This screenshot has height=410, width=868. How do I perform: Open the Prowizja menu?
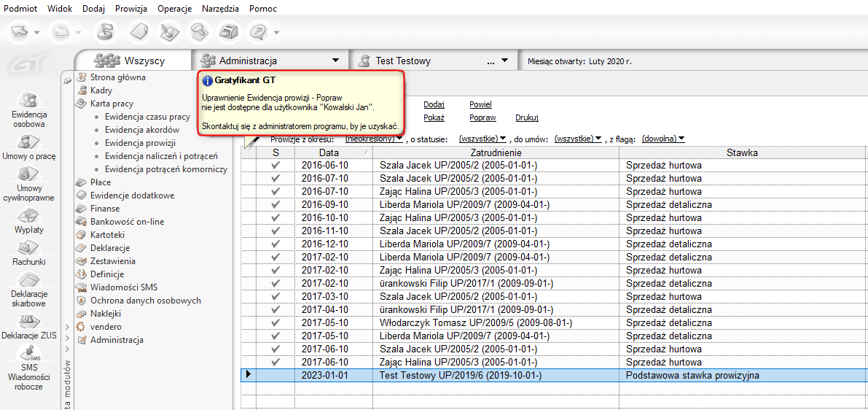pos(131,9)
